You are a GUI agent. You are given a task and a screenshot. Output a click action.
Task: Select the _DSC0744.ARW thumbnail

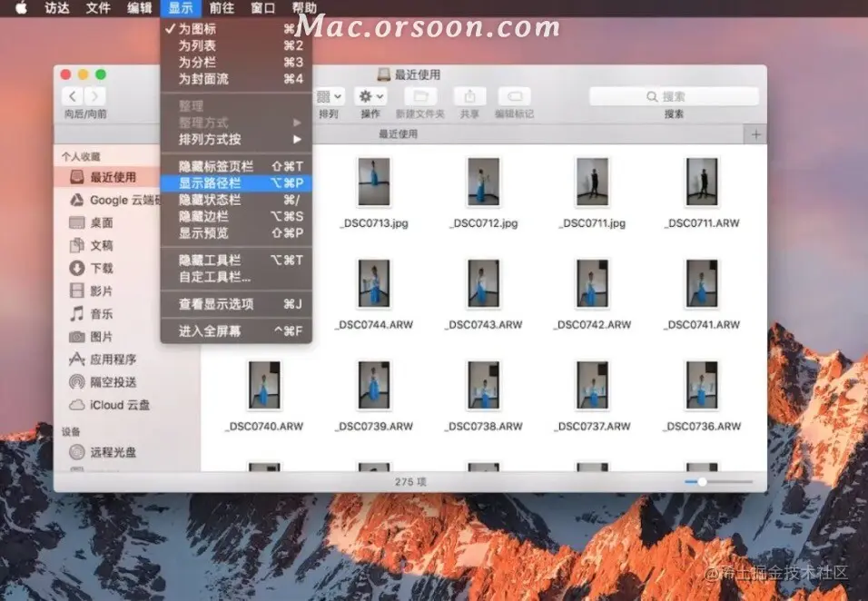[x=374, y=283]
